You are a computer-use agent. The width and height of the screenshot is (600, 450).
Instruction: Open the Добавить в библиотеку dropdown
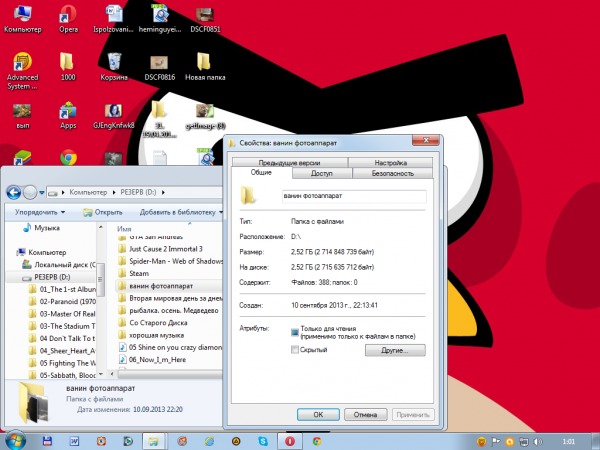coord(181,212)
